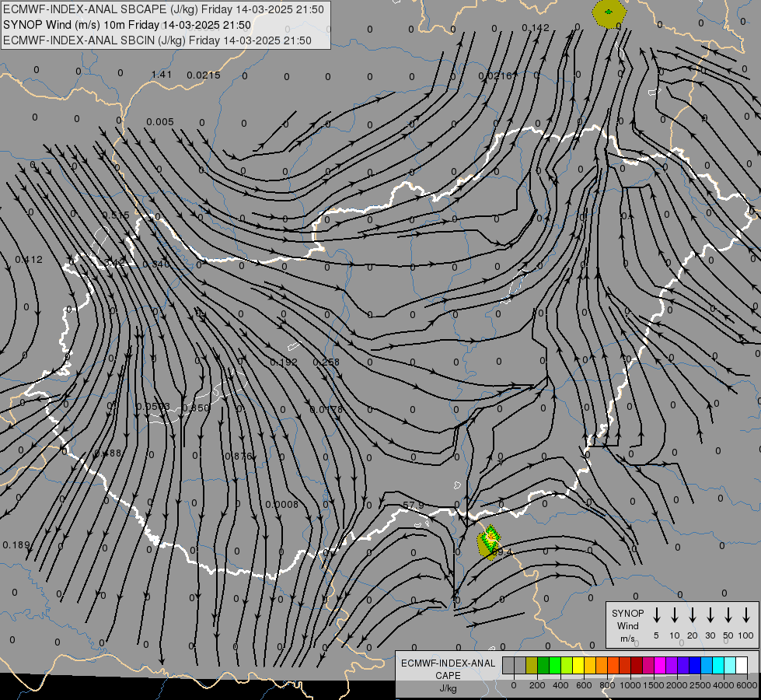Screen dimensions: 761x700
Task: Click the 1500 tick label on CAPE scale
Action: pos(654,685)
